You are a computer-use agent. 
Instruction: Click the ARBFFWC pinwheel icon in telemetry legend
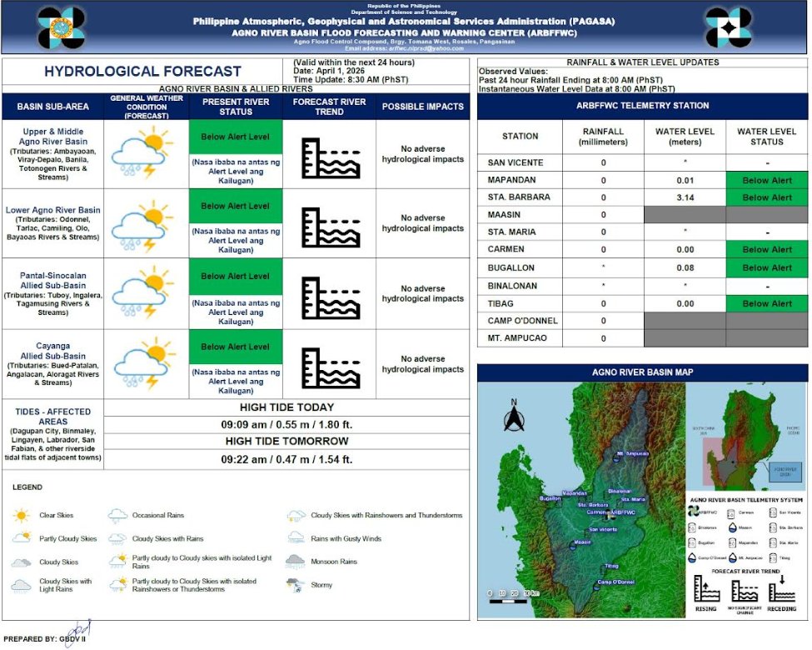tap(694, 512)
